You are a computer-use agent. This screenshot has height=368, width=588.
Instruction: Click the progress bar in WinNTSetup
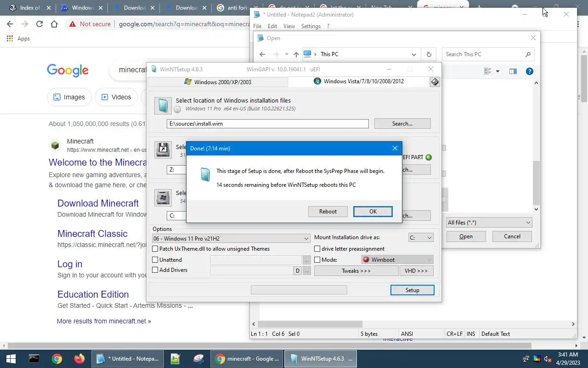click(299, 290)
